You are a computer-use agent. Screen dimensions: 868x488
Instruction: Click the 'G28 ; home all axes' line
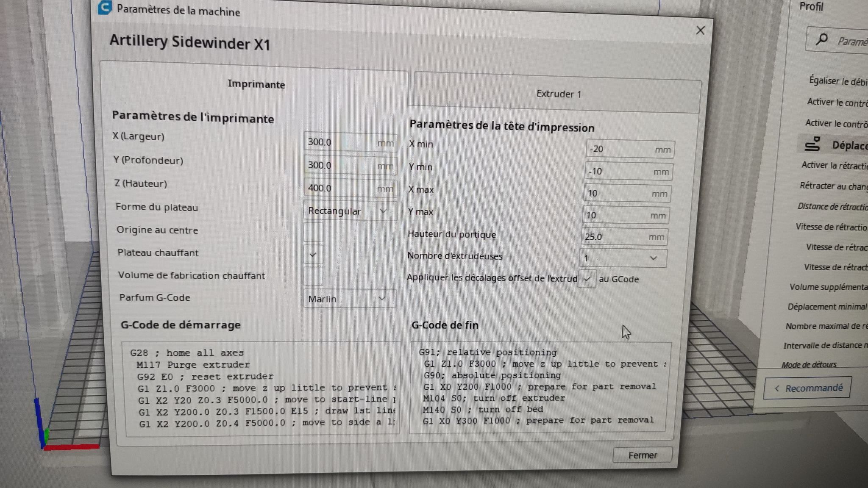coord(187,352)
